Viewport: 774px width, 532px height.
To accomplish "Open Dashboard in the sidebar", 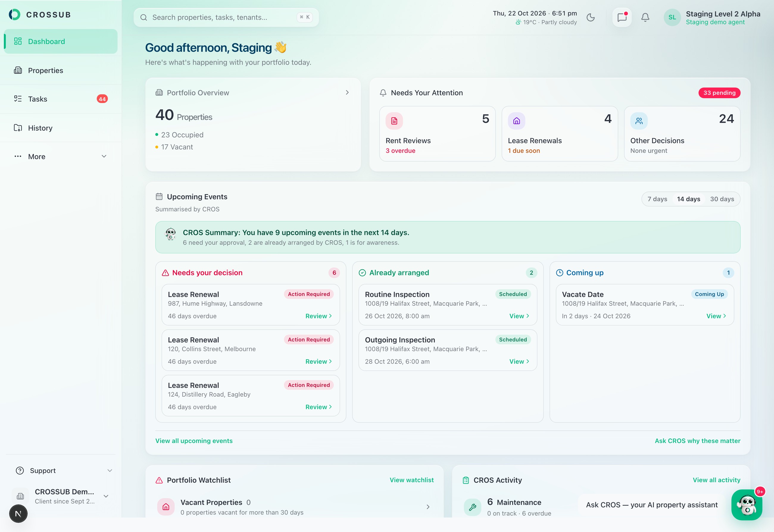I will (x=61, y=41).
